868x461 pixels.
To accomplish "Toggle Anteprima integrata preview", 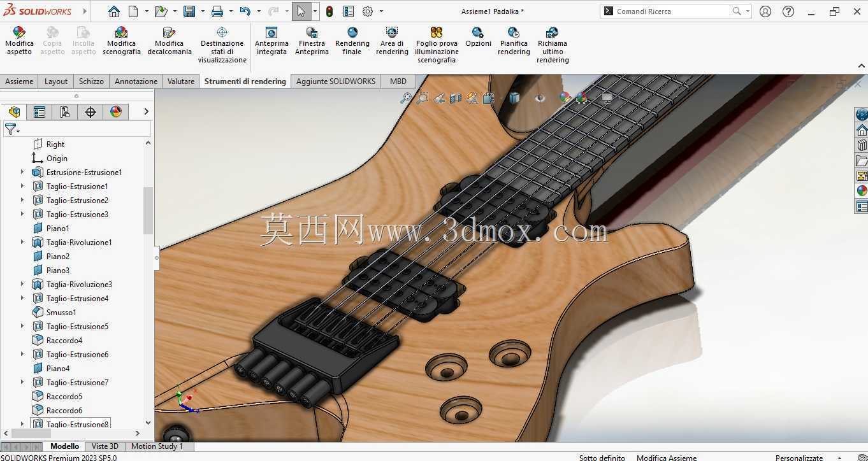I will click(271, 41).
